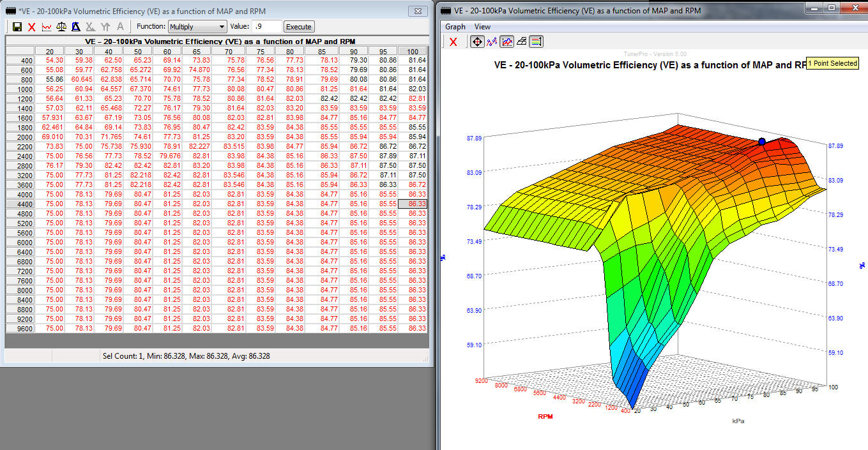The width and height of the screenshot is (868, 450).
Task: Click the Sel Count status bar text
Action: pyautogui.click(x=186, y=356)
